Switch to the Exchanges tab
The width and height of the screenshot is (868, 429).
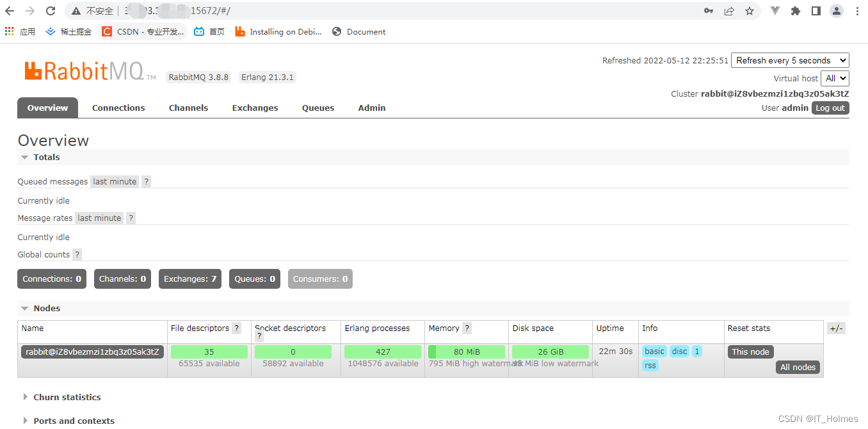pos(255,108)
